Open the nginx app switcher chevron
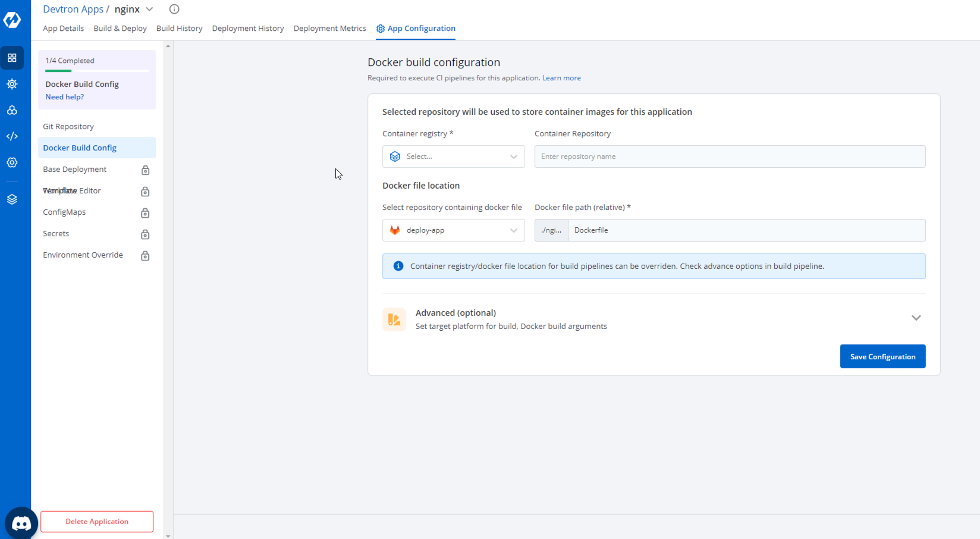The image size is (980, 539). point(150,9)
